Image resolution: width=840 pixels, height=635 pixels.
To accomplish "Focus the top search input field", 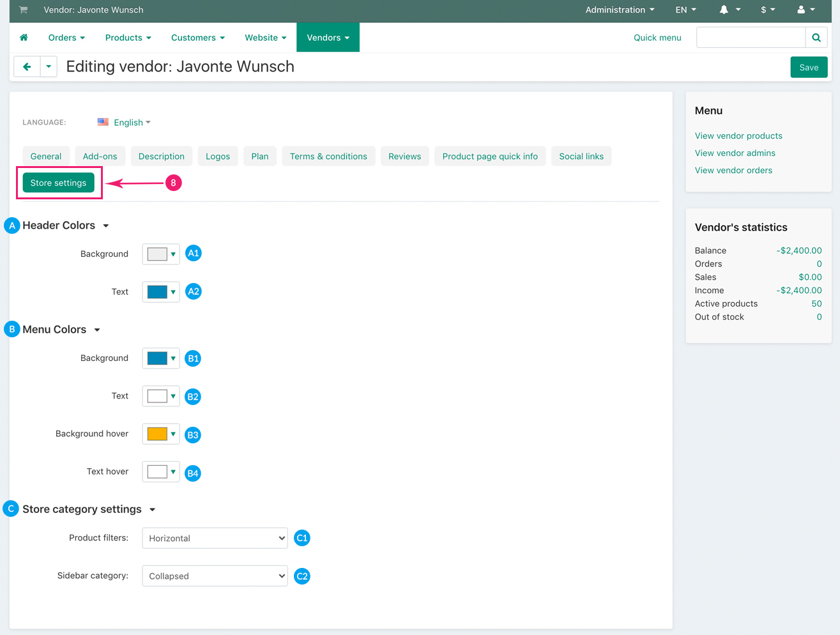I will 751,38.
